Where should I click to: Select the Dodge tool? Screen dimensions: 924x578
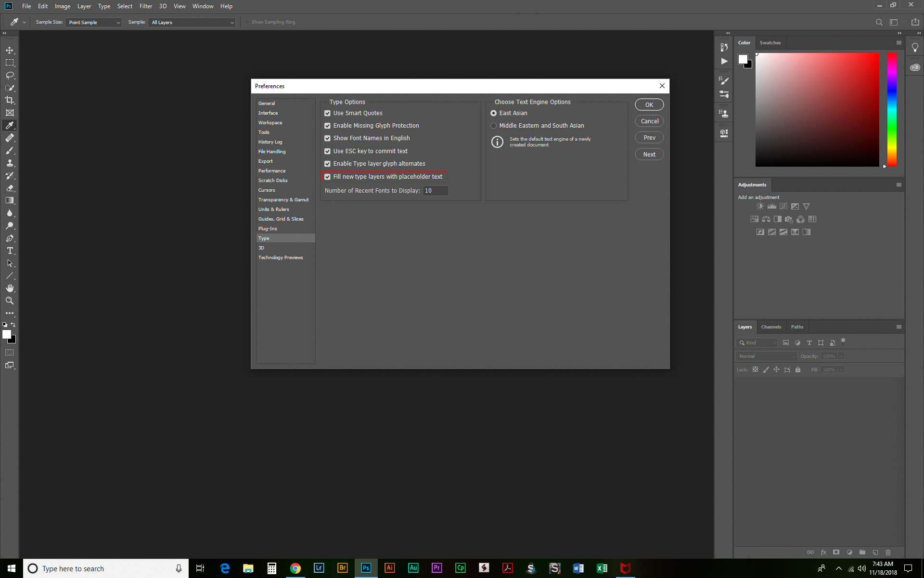pos(10,225)
